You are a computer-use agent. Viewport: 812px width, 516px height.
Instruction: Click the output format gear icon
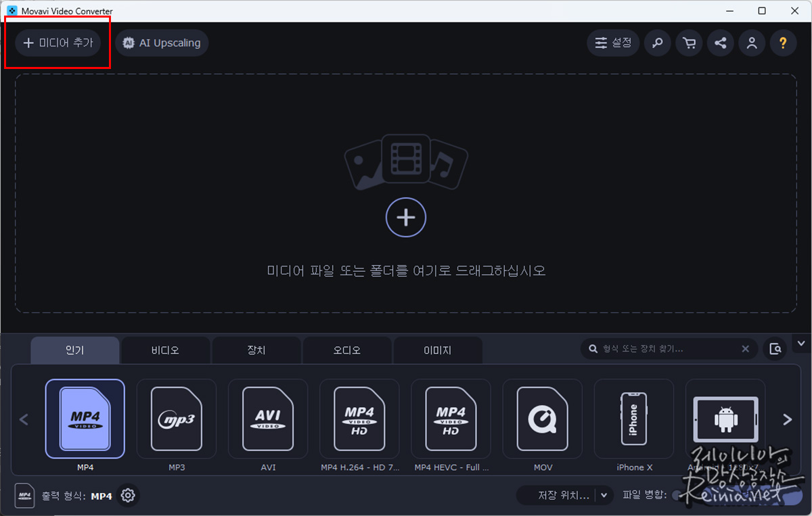coord(128,495)
